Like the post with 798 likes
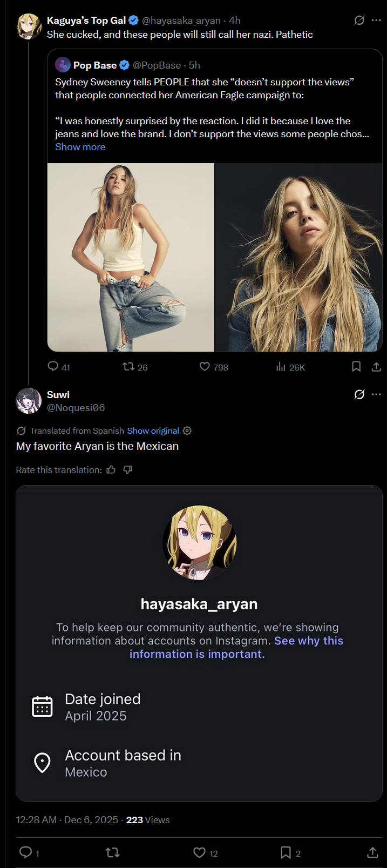 click(x=205, y=367)
